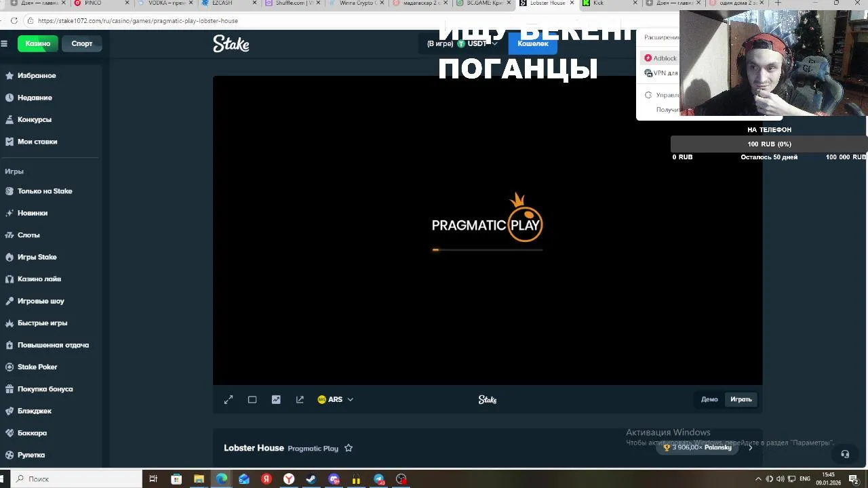Click the Stake logo in header

click(231, 44)
